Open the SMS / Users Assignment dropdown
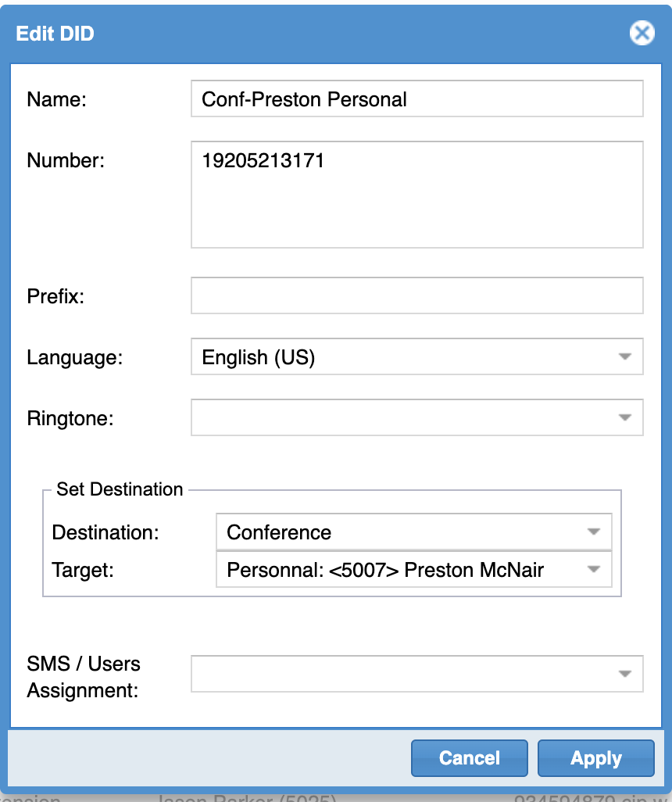672x802 pixels. point(624,674)
